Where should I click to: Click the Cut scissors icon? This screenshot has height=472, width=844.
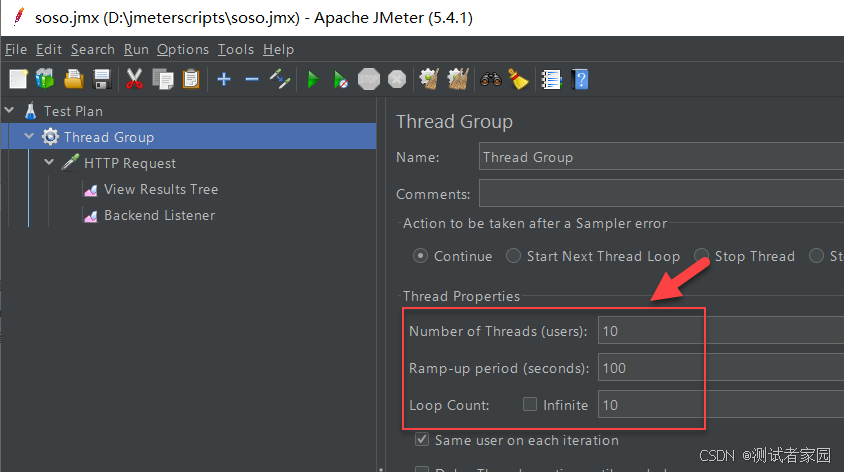click(134, 79)
